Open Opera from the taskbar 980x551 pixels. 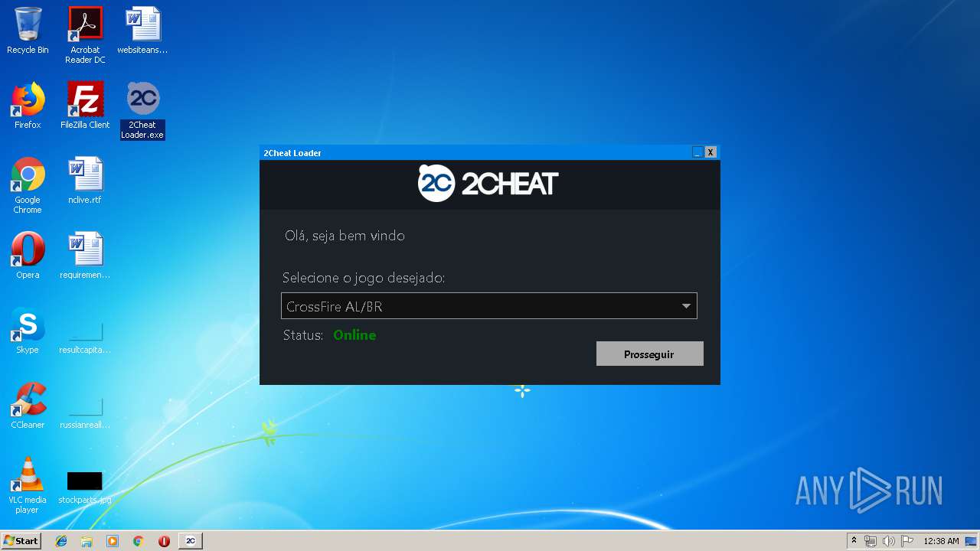164,541
